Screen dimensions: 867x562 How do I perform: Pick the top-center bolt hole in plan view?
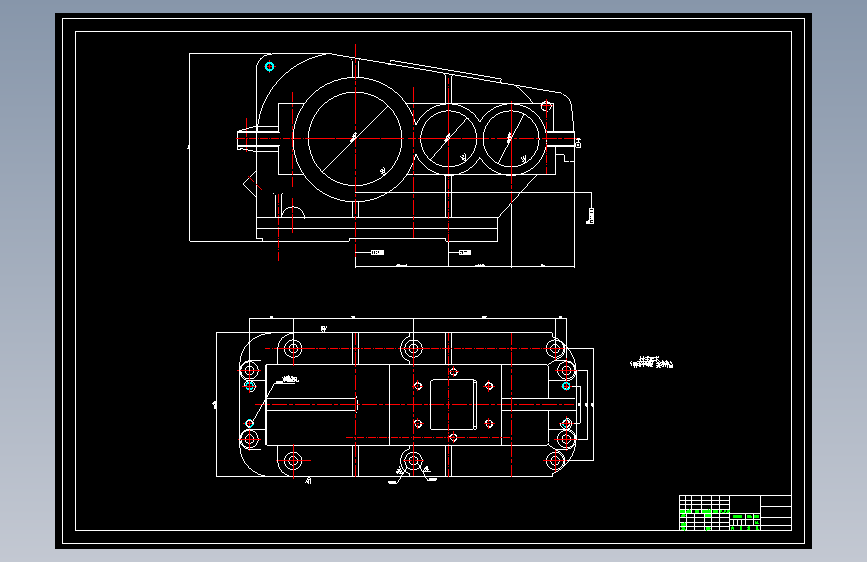point(412,348)
